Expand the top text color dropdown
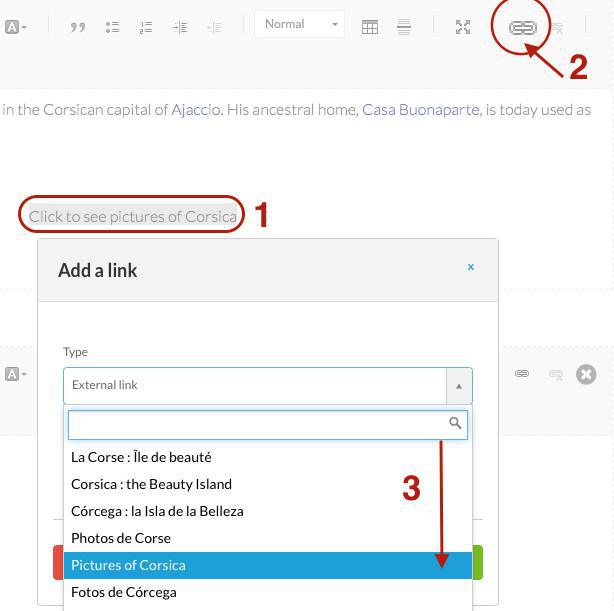This screenshot has height=611, width=614. tap(16, 28)
